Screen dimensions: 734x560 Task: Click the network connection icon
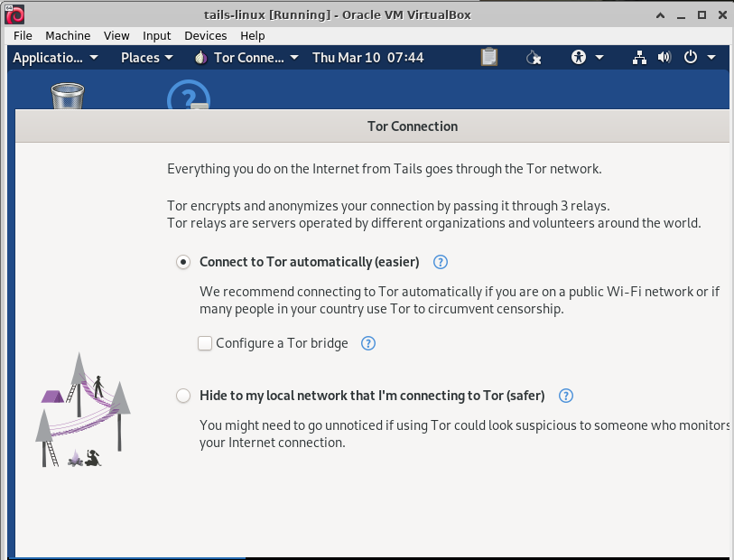click(x=639, y=58)
